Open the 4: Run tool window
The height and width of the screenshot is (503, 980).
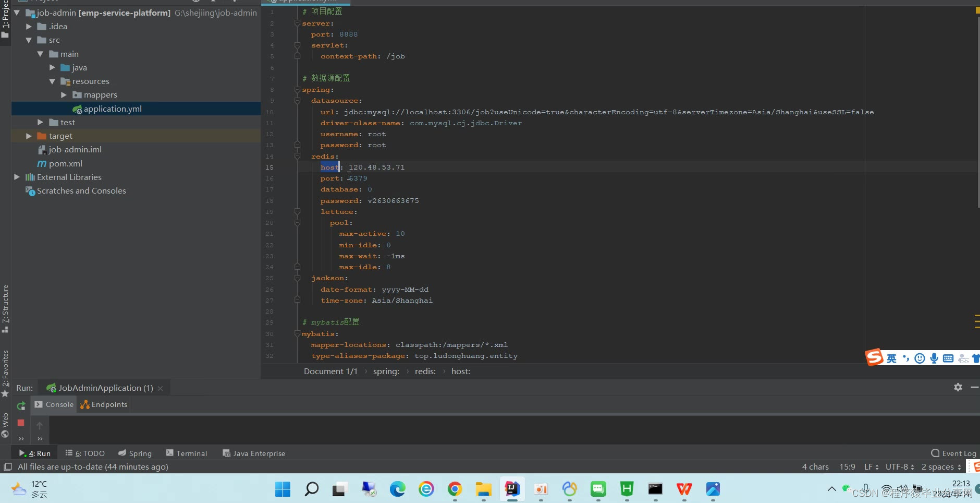[34, 453]
